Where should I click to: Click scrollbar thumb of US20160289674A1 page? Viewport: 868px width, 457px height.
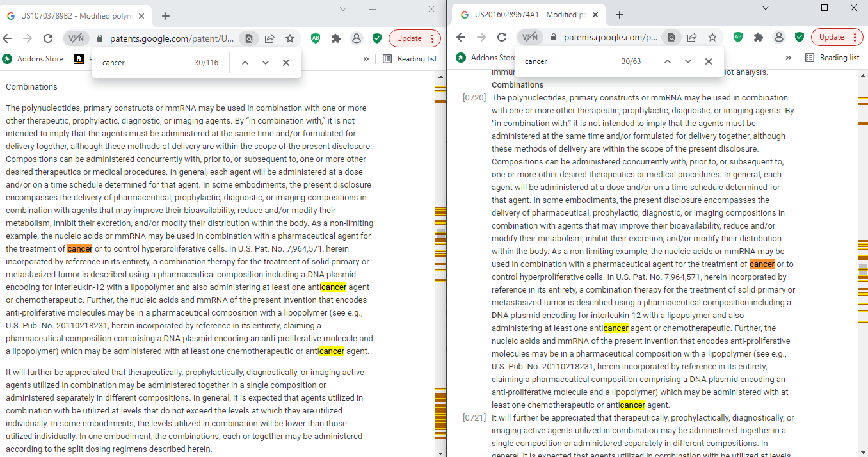coord(863,269)
